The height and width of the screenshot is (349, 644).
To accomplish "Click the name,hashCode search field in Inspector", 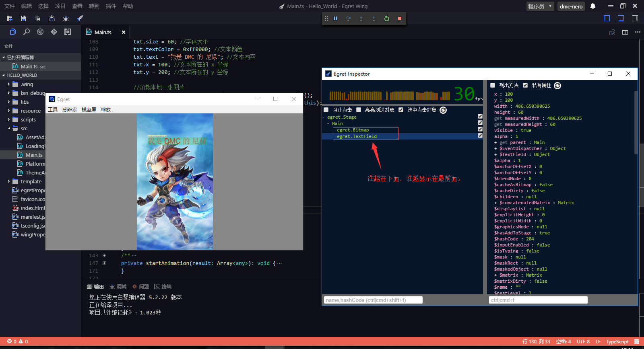I will click(373, 300).
